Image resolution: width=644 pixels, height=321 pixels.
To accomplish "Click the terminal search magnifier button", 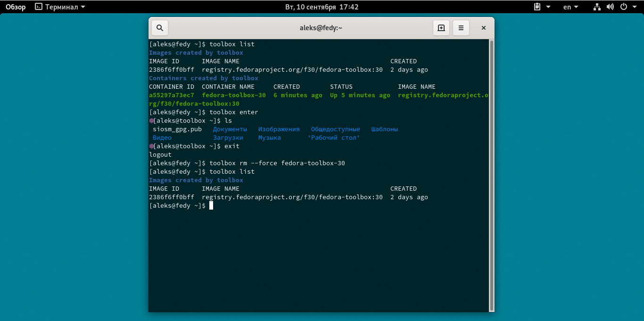I will click(160, 28).
